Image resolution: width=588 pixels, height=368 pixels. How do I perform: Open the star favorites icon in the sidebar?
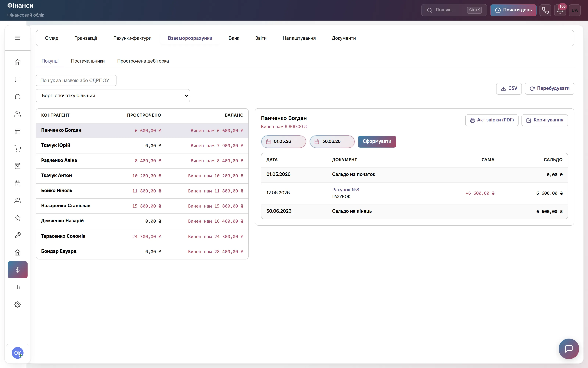(17, 218)
